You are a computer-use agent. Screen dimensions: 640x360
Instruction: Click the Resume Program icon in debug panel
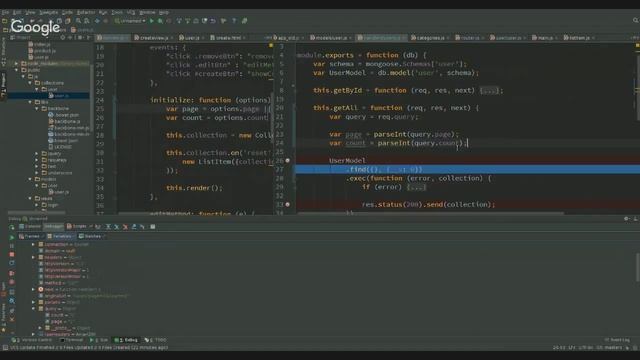(12, 237)
